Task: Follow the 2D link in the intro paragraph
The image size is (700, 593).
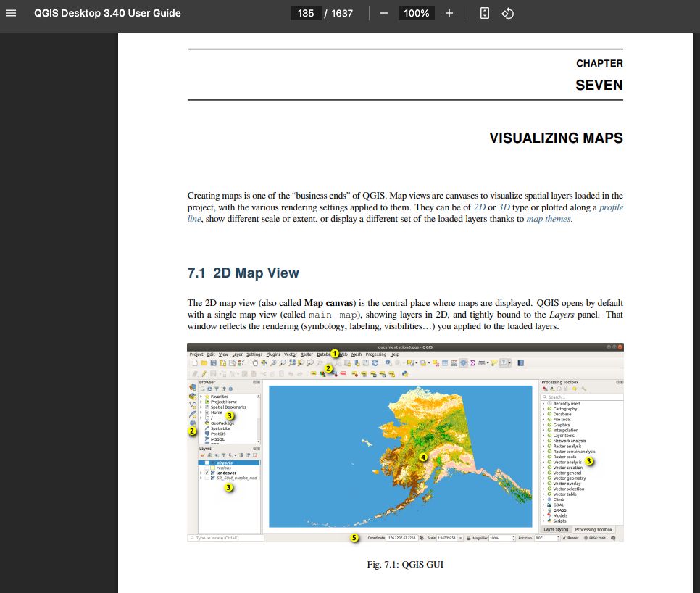Action: [x=480, y=207]
